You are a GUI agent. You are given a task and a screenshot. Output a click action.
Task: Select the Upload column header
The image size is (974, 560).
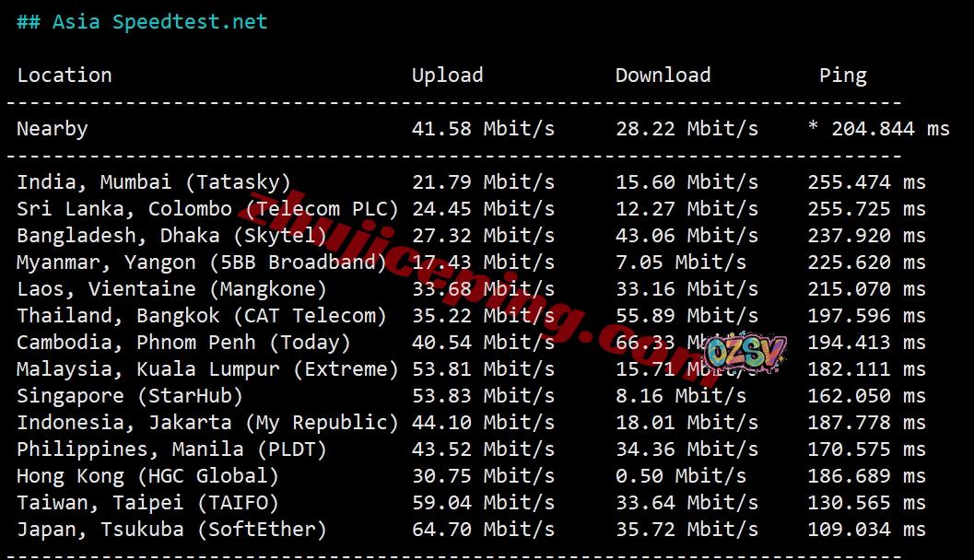click(447, 76)
